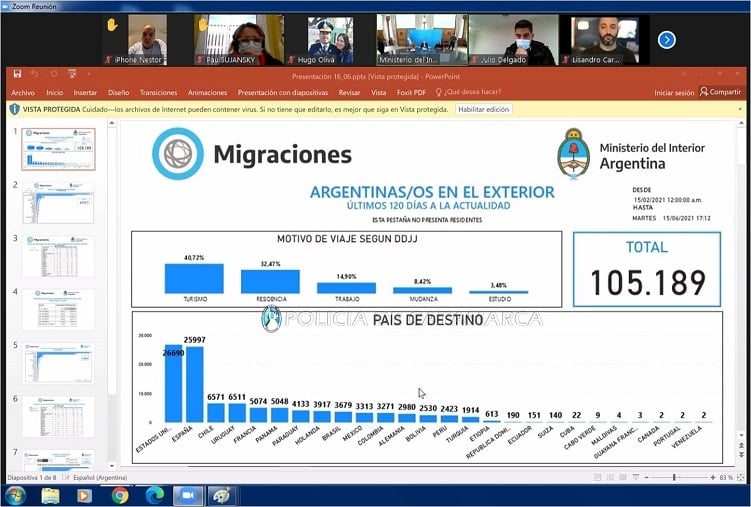751x507 pixels.
Task: Select slide 5 thumbnail in slide panel
Action: 58,363
